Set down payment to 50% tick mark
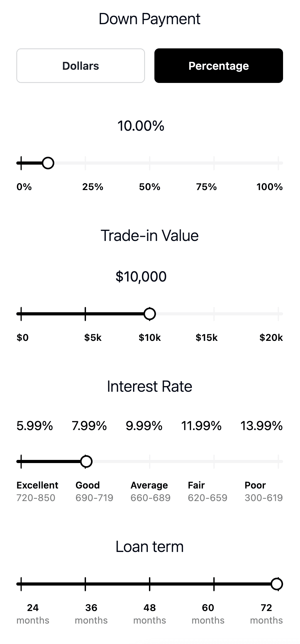Viewport: 300px width, 644px height. pyautogui.click(x=150, y=186)
